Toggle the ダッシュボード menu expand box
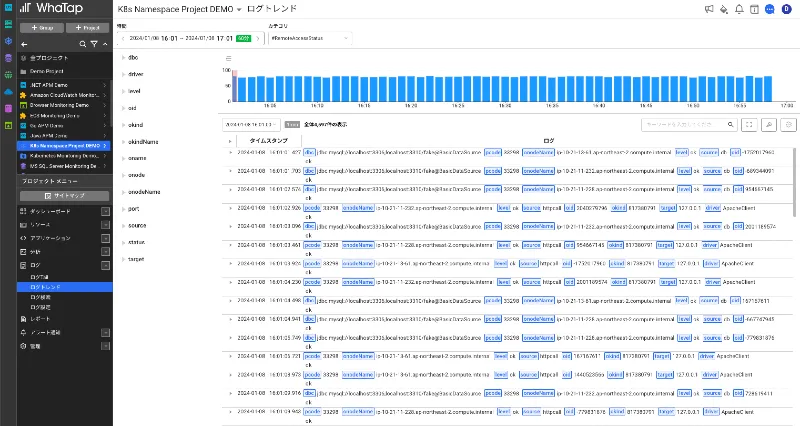Screen dimensions: 800x426 coord(105,211)
